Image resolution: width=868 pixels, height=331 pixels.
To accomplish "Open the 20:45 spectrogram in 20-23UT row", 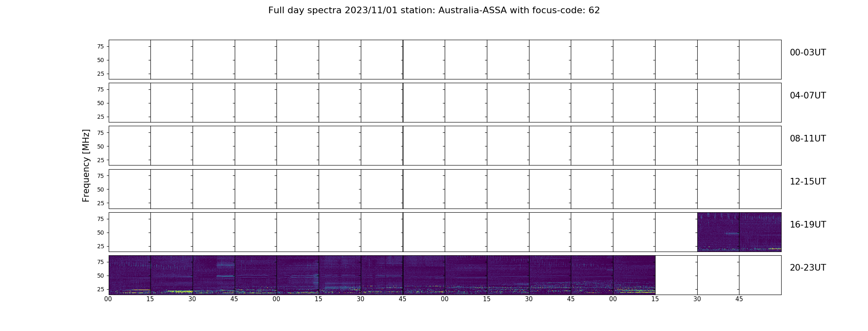I will point(256,275).
